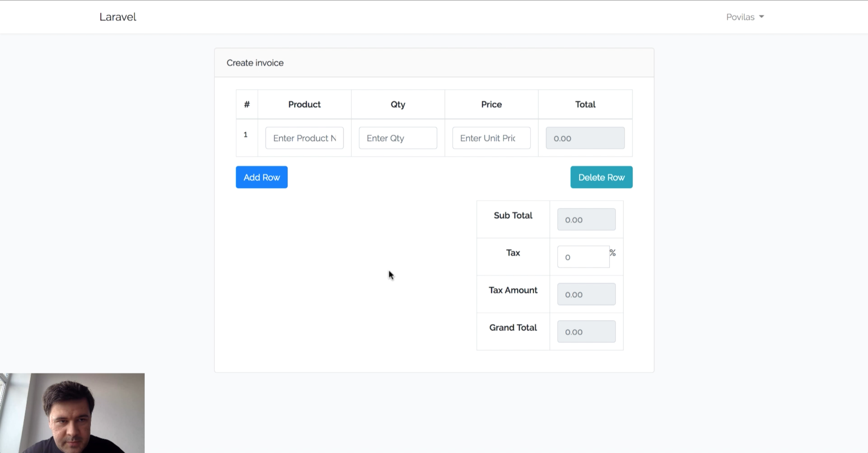Click the Laravel application logo link
The image size is (868, 453).
(118, 17)
